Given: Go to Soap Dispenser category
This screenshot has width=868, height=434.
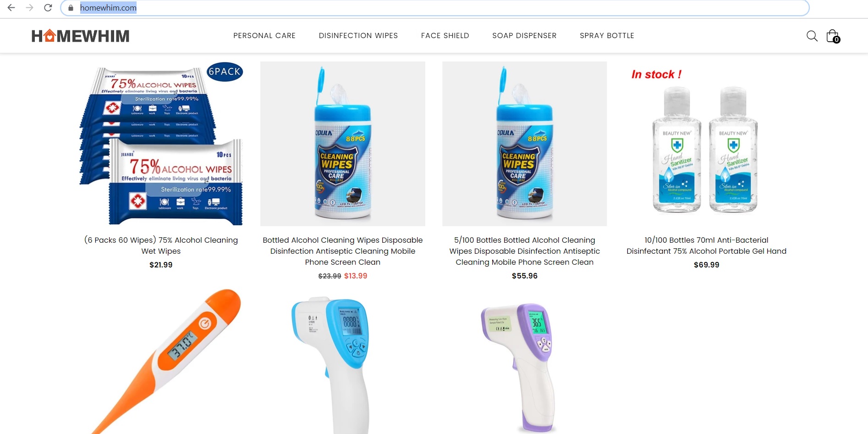Looking at the screenshot, I should pos(524,36).
